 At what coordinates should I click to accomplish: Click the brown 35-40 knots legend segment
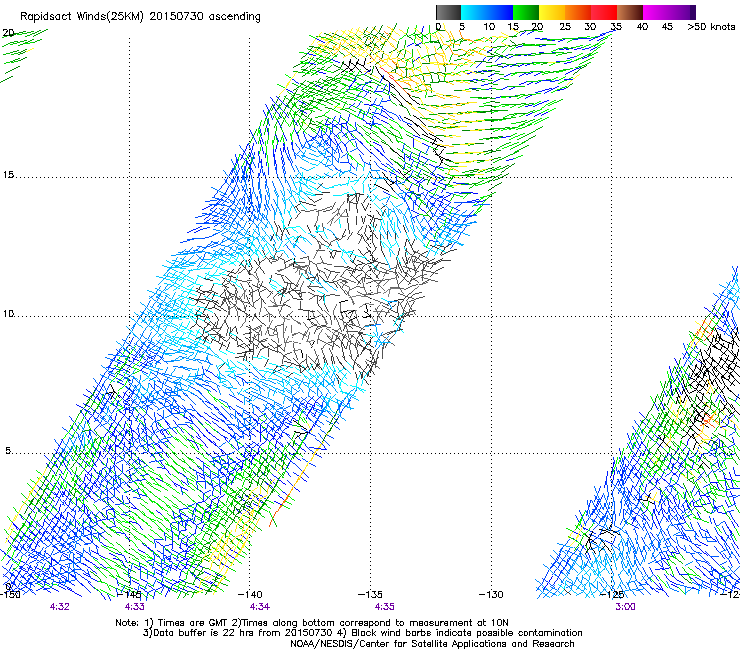click(x=630, y=12)
